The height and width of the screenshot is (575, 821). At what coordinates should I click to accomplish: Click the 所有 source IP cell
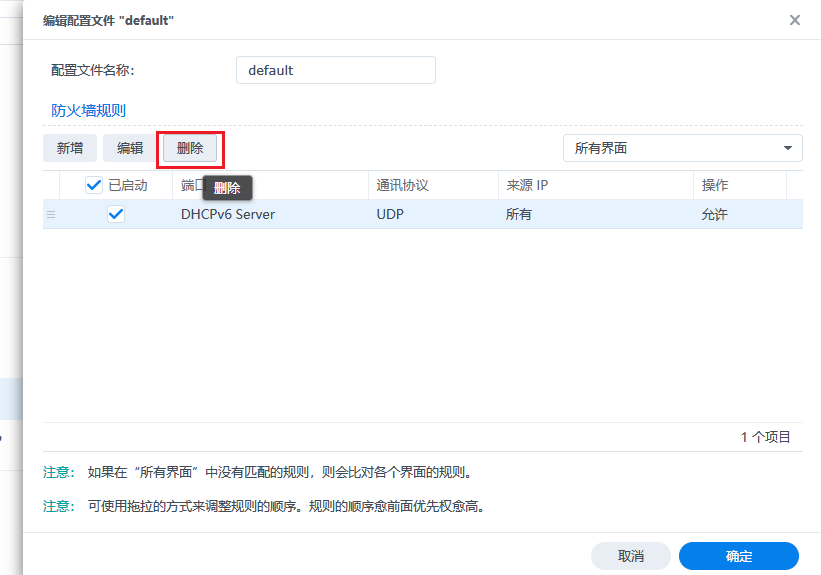click(519, 214)
